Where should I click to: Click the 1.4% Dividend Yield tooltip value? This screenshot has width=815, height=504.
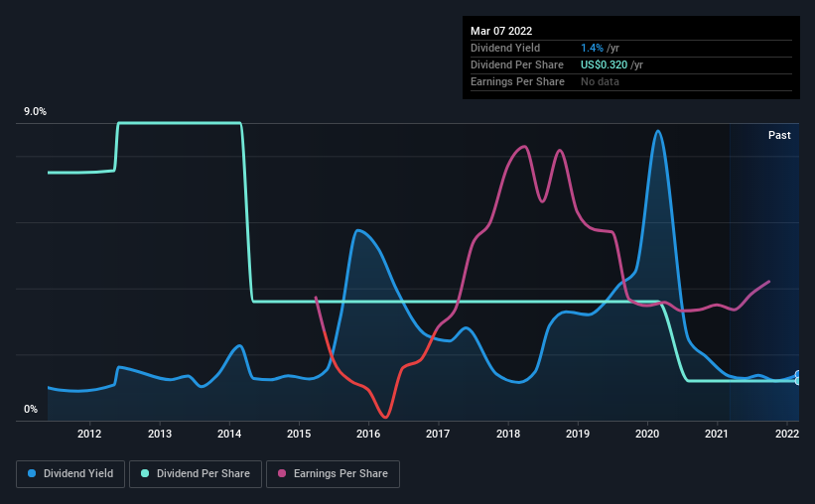click(592, 48)
